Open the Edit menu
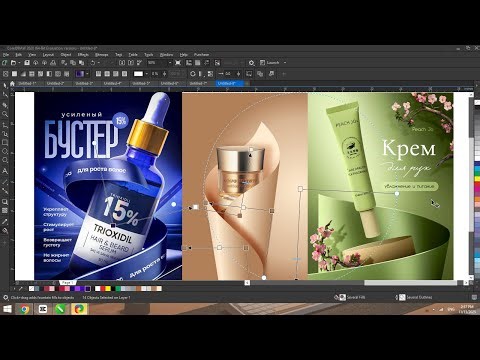The height and width of the screenshot is (360, 480). pyautogui.click(x=19, y=55)
